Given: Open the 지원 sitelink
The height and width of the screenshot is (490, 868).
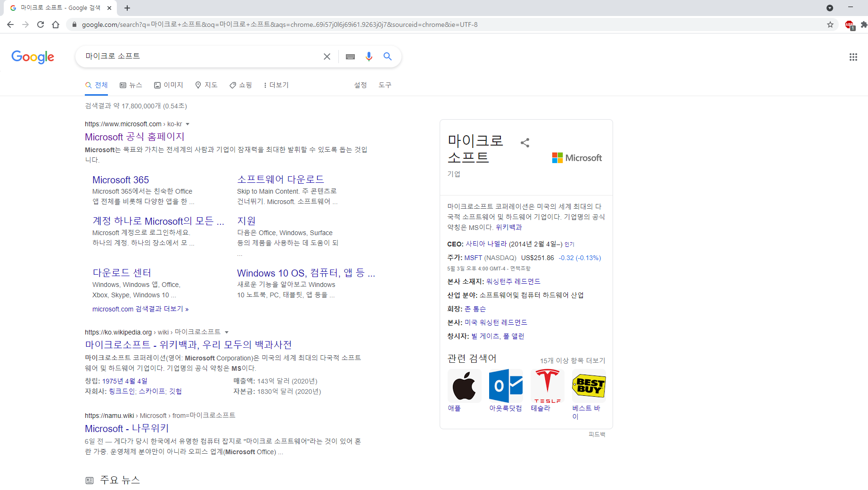Looking at the screenshot, I should (x=246, y=221).
